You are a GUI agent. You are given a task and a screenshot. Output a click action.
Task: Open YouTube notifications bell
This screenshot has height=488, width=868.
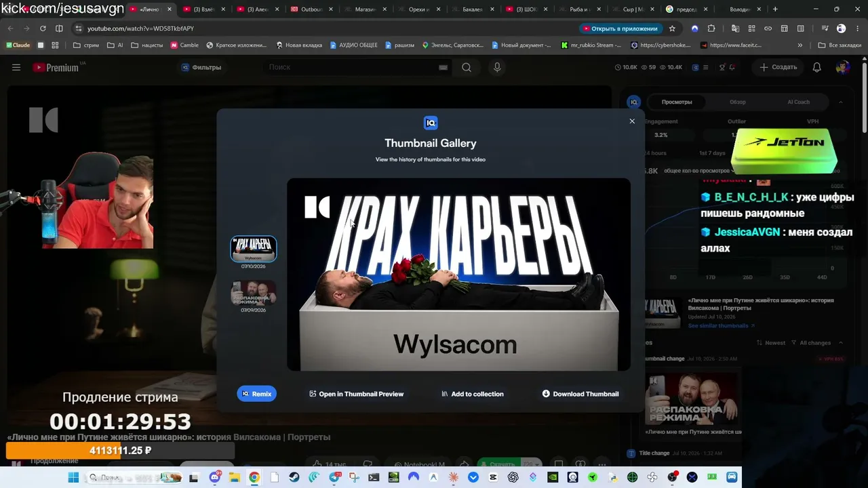click(x=817, y=67)
